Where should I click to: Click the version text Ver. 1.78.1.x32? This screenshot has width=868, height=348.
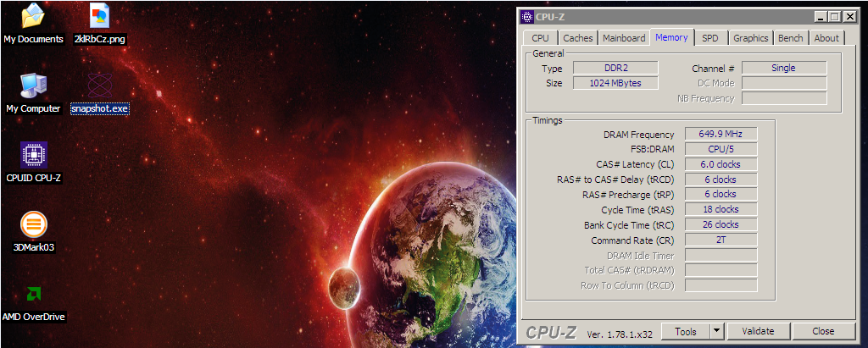pyautogui.click(x=620, y=334)
